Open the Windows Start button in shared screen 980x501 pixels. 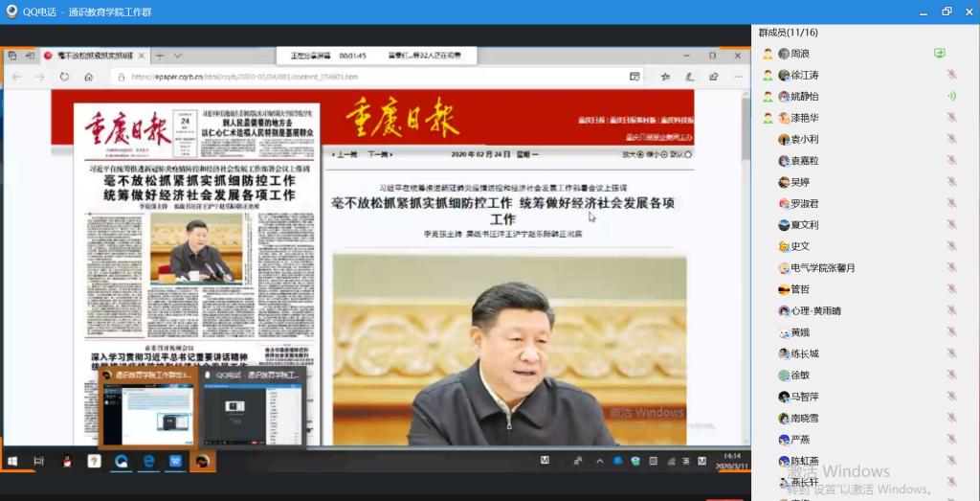coord(11,462)
